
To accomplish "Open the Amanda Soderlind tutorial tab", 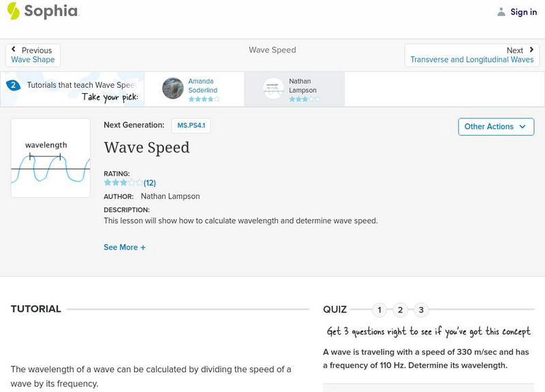I will (203, 86).
